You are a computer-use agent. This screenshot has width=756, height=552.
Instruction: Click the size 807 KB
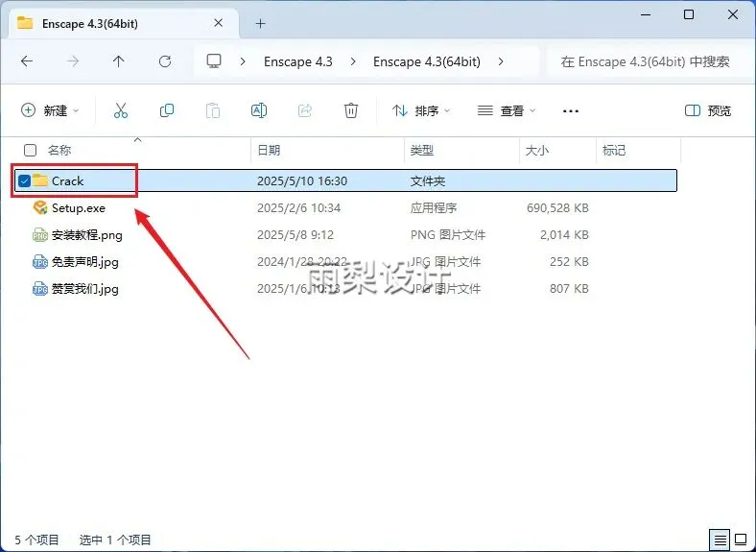click(x=569, y=289)
